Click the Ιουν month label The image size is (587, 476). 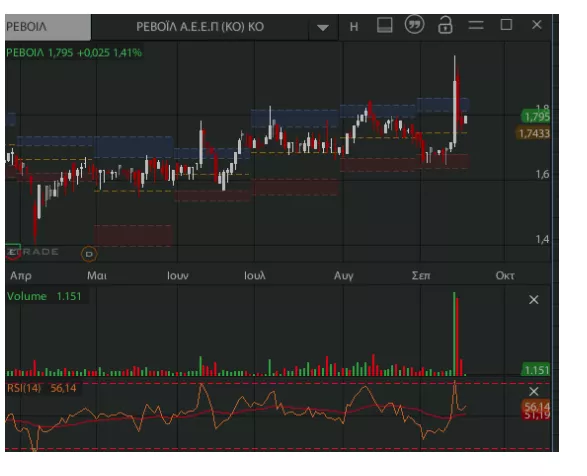(177, 276)
